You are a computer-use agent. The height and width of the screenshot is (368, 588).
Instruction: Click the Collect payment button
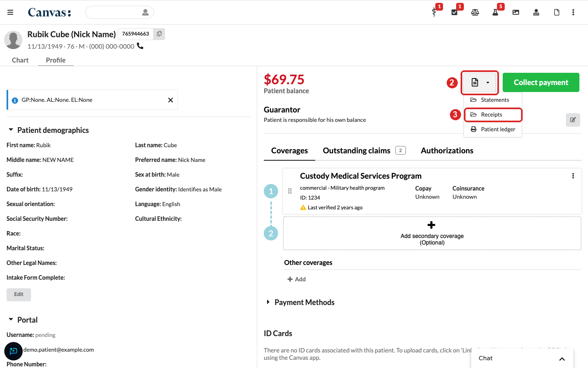point(541,83)
